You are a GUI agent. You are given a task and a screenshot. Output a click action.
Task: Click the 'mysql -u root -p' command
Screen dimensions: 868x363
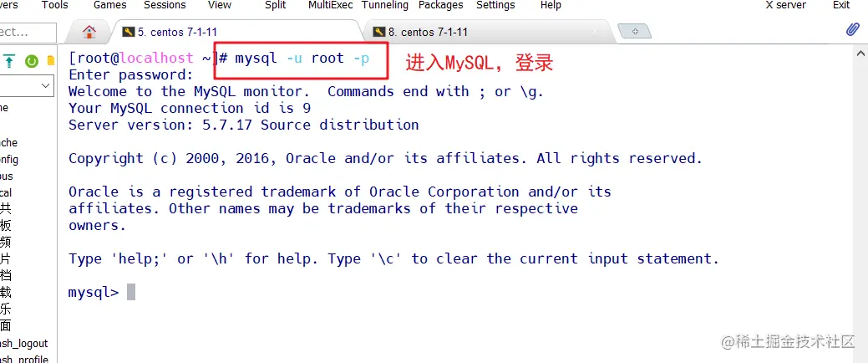302,59
